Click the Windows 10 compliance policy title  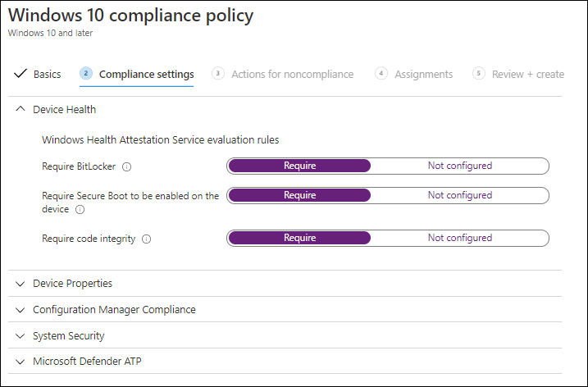tap(130, 16)
